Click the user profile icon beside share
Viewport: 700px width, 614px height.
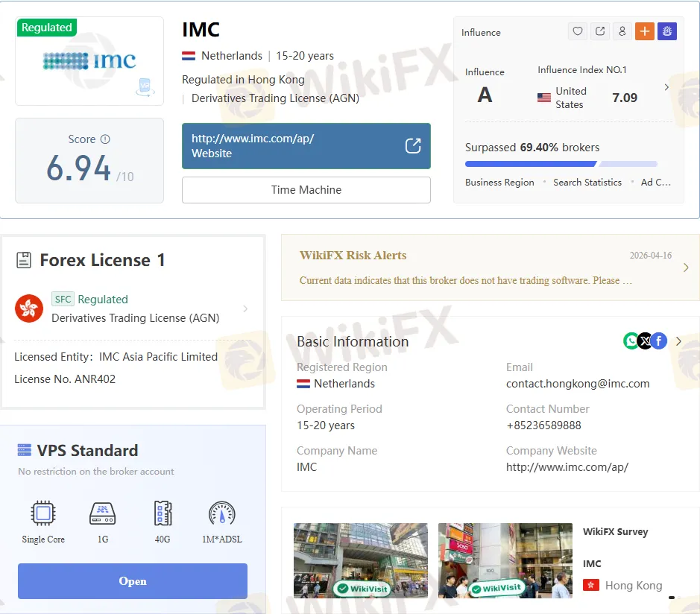click(622, 31)
